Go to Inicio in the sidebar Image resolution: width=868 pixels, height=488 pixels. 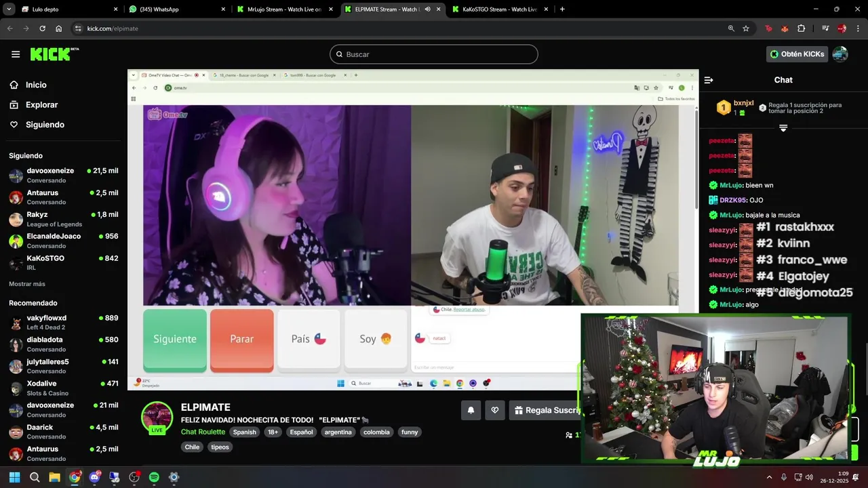(36, 85)
